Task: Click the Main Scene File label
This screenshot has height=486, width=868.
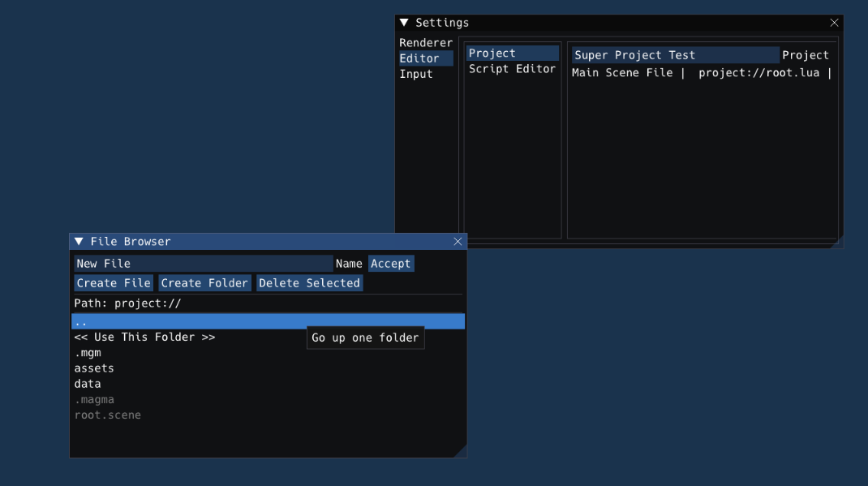Action: click(622, 72)
